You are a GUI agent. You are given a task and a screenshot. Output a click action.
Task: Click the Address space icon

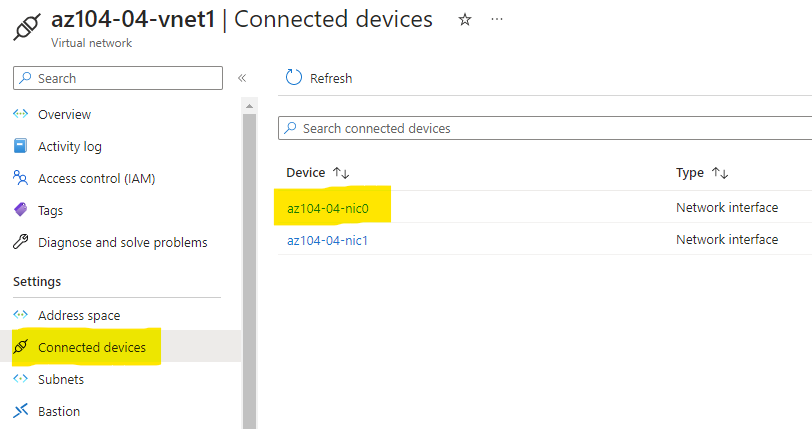click(x=21, y=314)
